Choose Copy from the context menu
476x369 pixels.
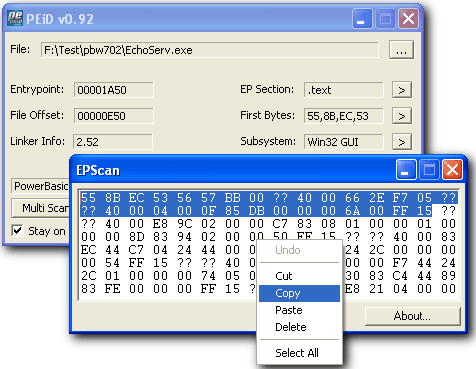[x=299, y=293]
